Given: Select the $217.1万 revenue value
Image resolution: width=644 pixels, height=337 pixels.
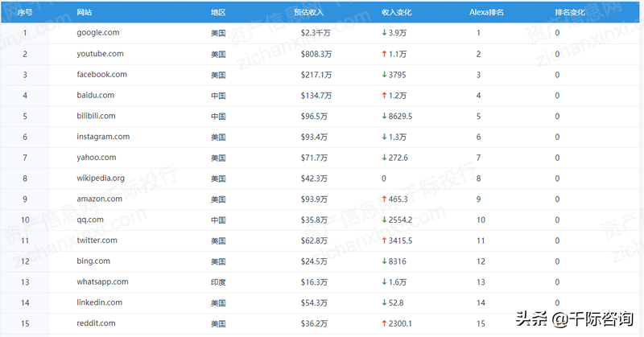Looking at the screenshot, I should click(x=316, y=75).
